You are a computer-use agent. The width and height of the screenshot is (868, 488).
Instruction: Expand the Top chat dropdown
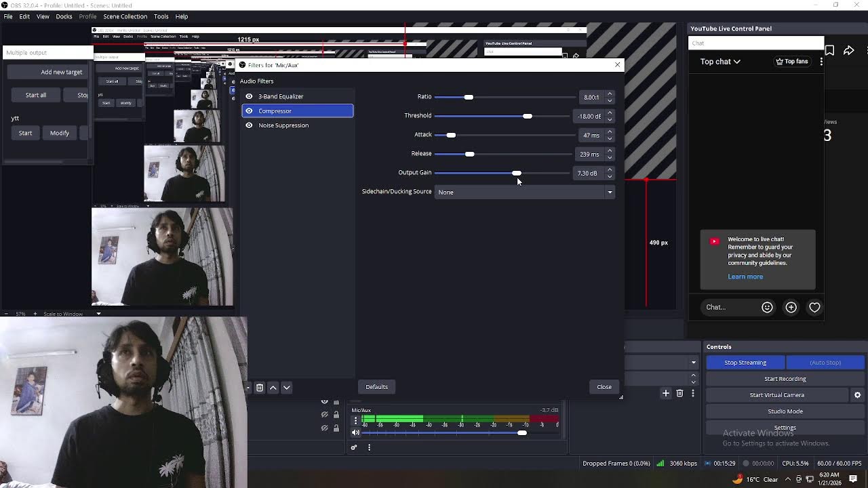(720, 62)
